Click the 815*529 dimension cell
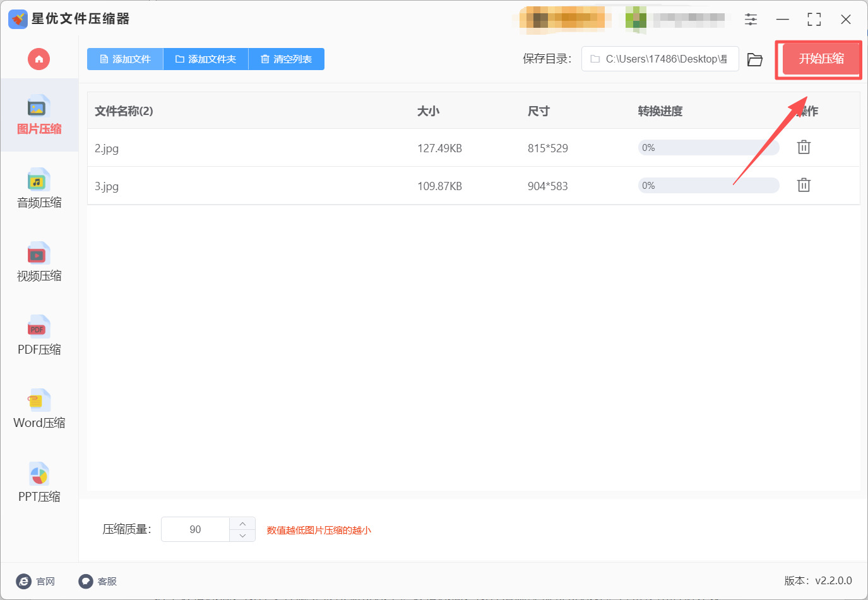868x600 pixels. (x=548, y=148)
